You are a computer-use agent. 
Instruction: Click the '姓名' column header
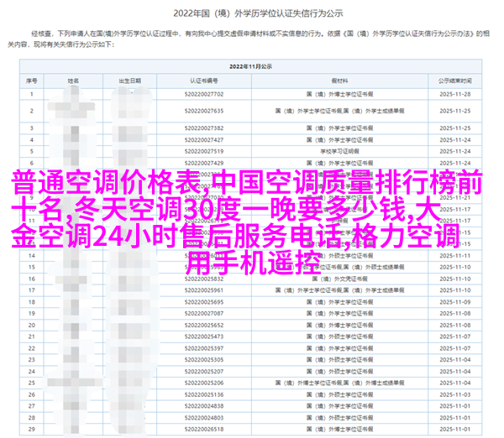(73, 81)
